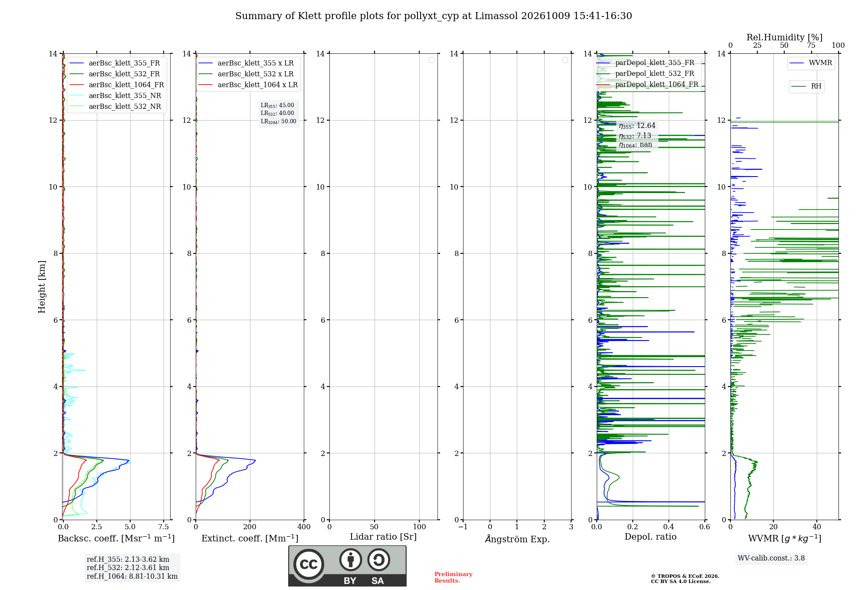Pick legend entry parDepol_klett_355_FR
Viewport: 868px width, 590px height.
pyautogui.click(x=645, y=63)
